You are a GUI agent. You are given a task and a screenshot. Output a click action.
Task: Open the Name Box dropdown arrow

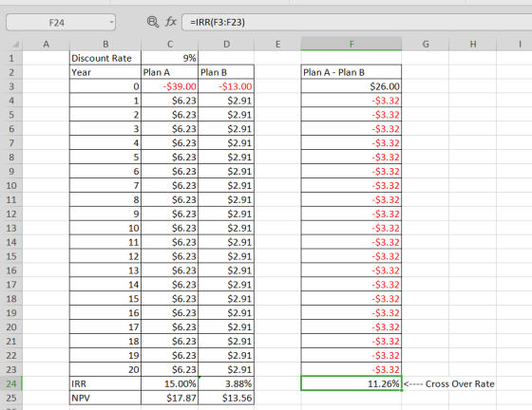(111, 23)
